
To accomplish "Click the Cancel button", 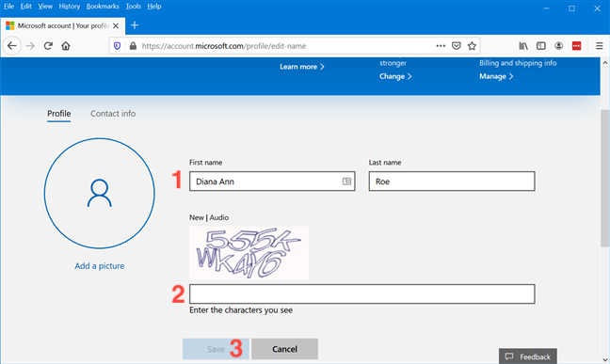I will [284, 349].
